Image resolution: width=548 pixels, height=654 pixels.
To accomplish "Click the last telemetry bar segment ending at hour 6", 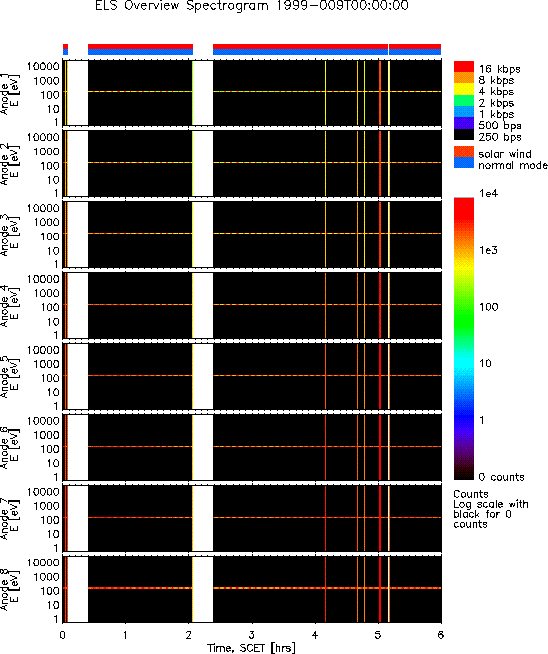I will pos(415,49).
